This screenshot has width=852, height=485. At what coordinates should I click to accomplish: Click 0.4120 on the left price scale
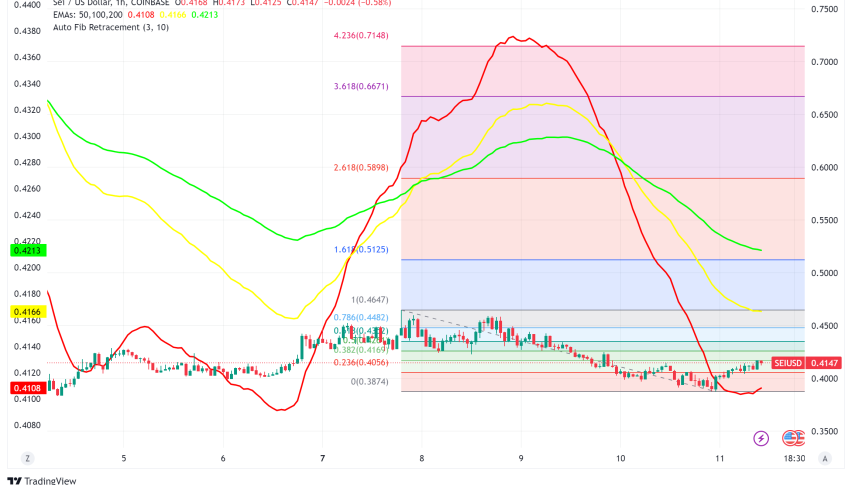pos(27,373)
